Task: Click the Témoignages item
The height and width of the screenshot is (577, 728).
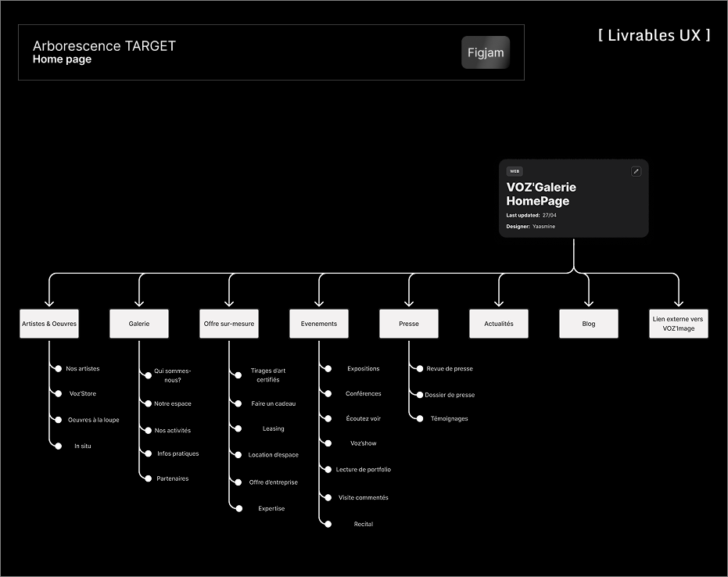Action: (x=450, y=419)
